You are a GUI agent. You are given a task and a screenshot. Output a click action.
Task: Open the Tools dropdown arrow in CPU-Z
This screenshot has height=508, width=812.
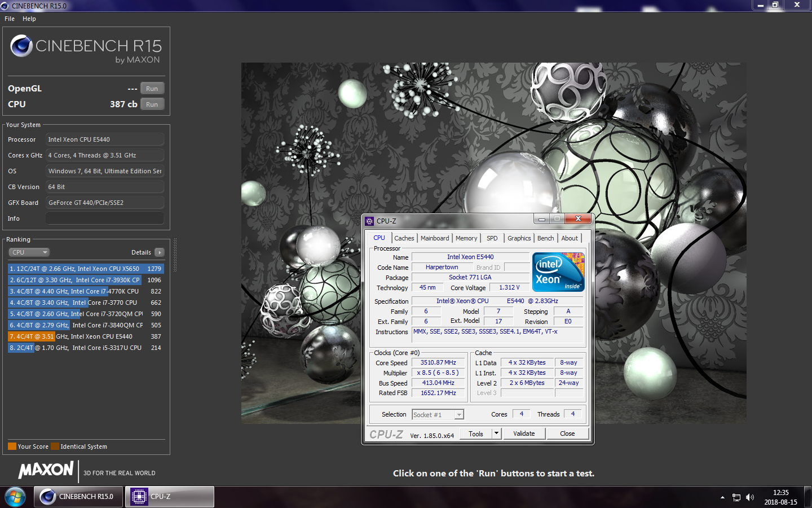point(497,434)
